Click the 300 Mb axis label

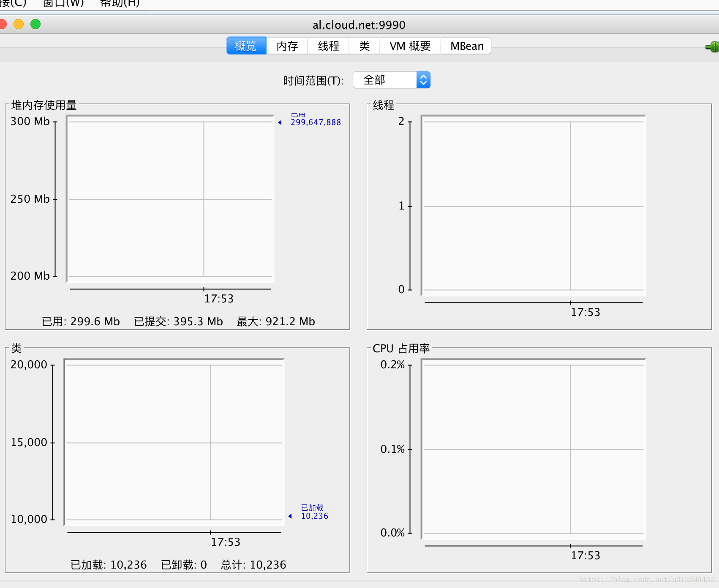(30, 121)
